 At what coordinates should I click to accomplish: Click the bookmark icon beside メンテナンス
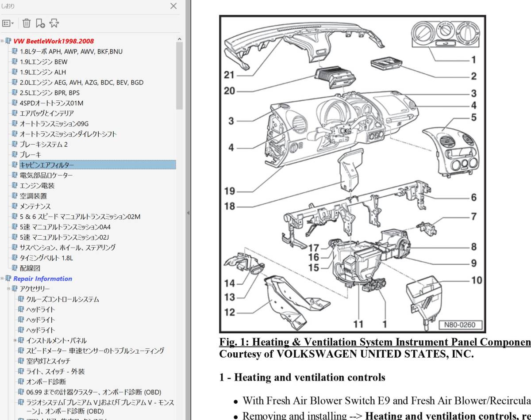[15, 206]
